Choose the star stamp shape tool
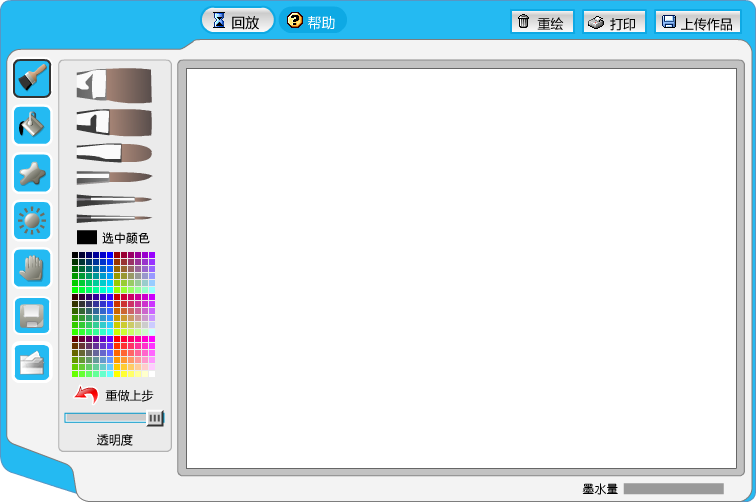The height and width of the screenshot is (502, 756). tap(32, 173)
